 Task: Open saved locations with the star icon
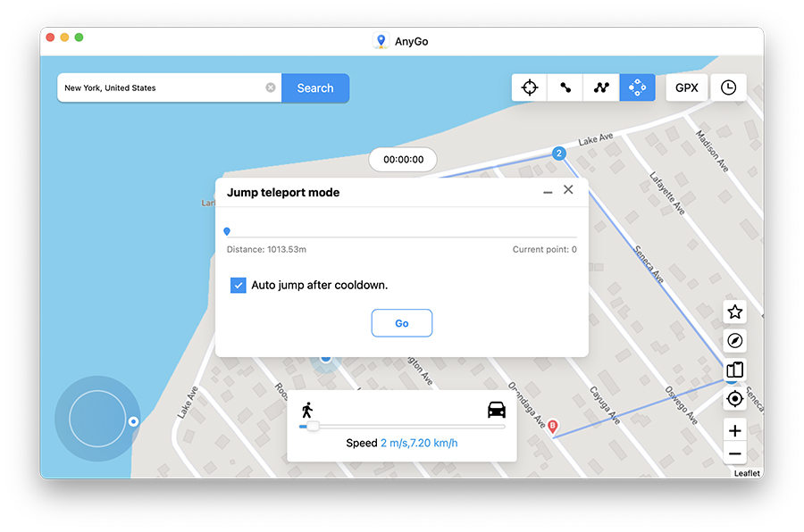(734, 312)
